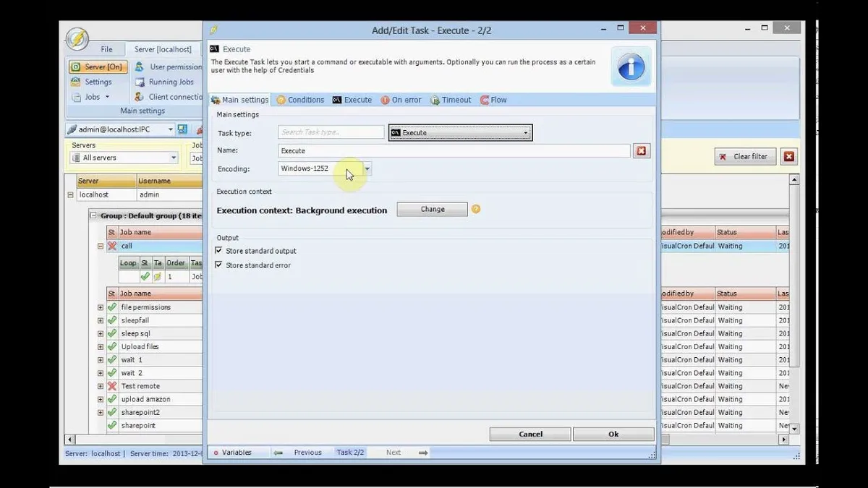Expand the sleepfail job row
This screenshot has width=868, height=488.
[101, 320]
